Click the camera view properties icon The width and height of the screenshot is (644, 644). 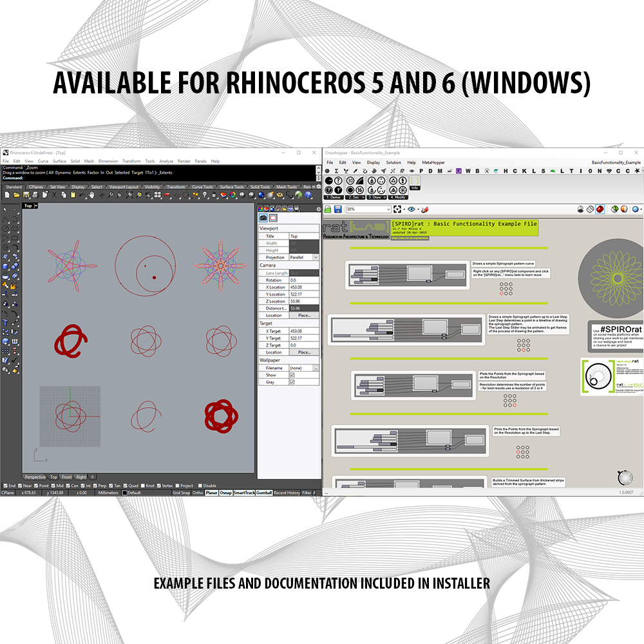tap(263, 218)
